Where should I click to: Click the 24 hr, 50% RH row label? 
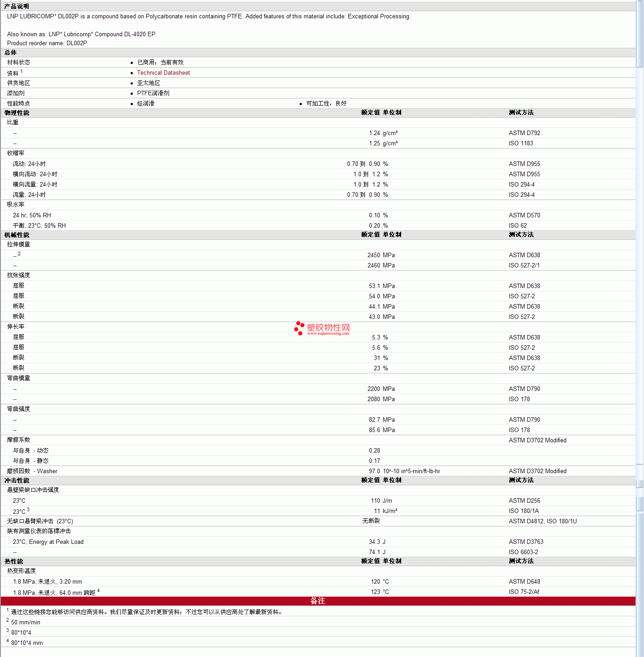coord(32,215)
